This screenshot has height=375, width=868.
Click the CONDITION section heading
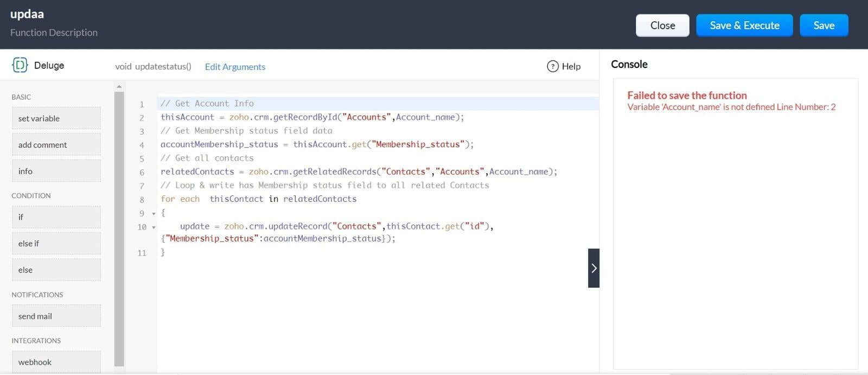31,195
